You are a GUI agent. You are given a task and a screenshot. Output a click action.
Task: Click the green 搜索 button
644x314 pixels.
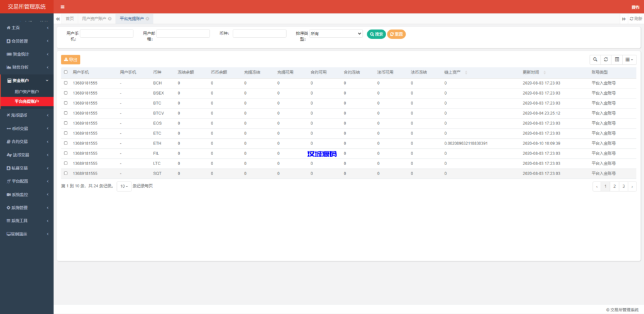tap(376, 34)
